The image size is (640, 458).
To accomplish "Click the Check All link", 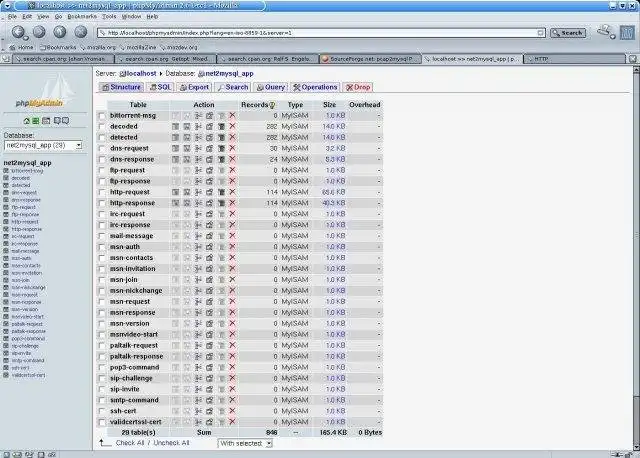I will click(x=130, y=443).
